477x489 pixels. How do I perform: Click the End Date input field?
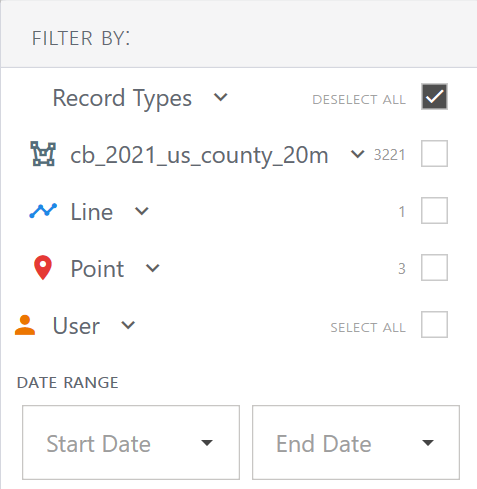click(x=356, y=443)
